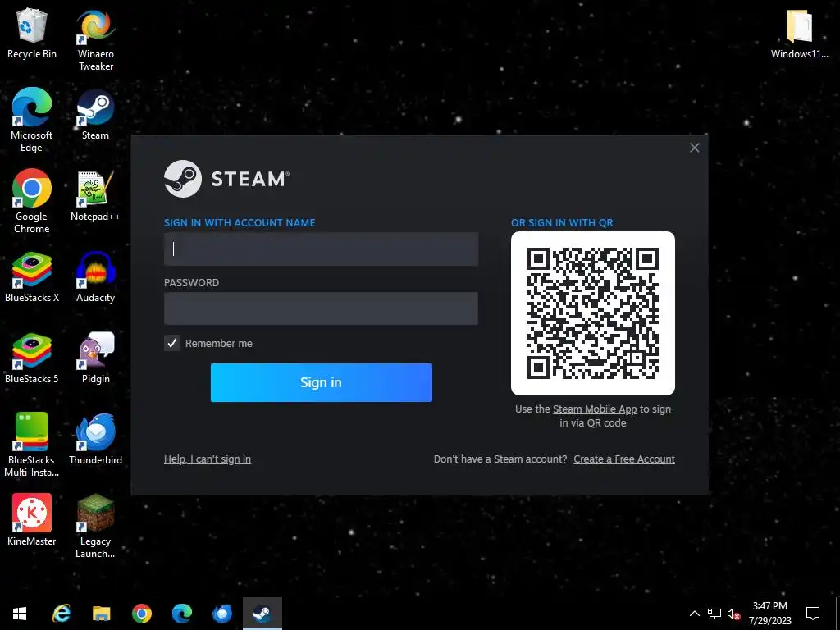Show hidden system tray icons

pyautogui.click(x=694, y=614)
